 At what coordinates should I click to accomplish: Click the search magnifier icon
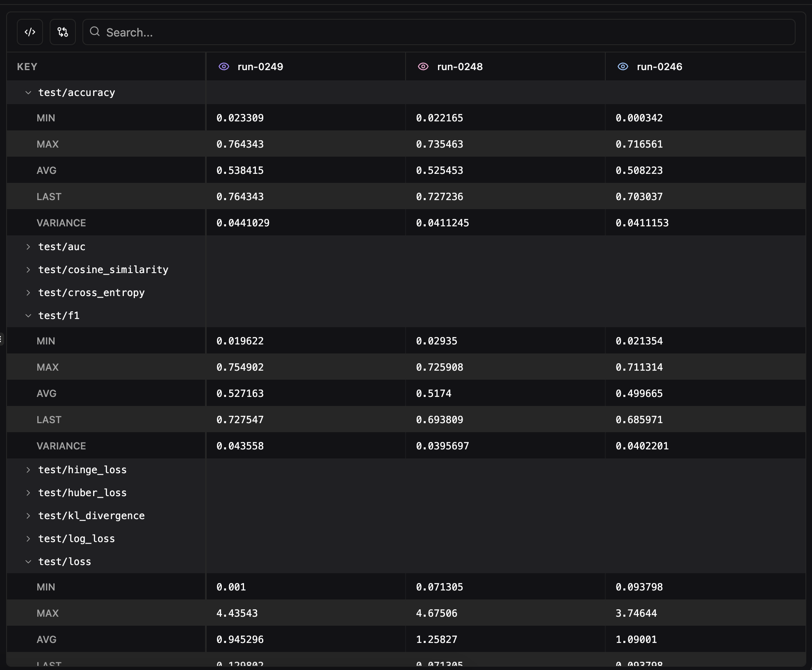(x=95, y=32)
